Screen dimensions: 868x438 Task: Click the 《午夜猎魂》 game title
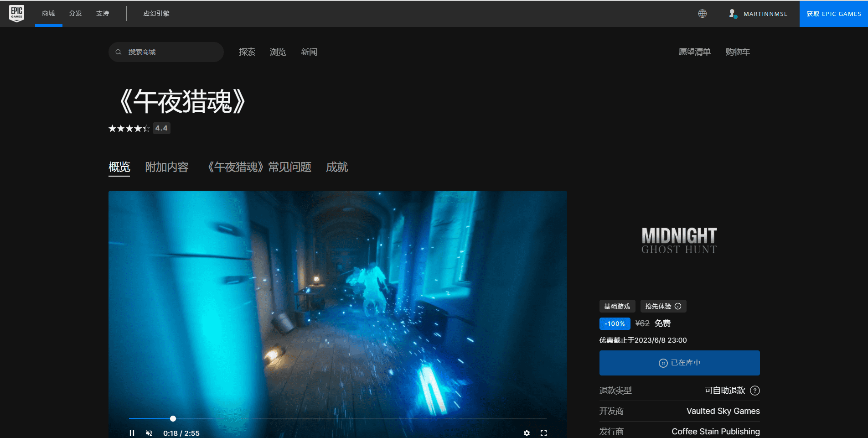click(182, 101)
